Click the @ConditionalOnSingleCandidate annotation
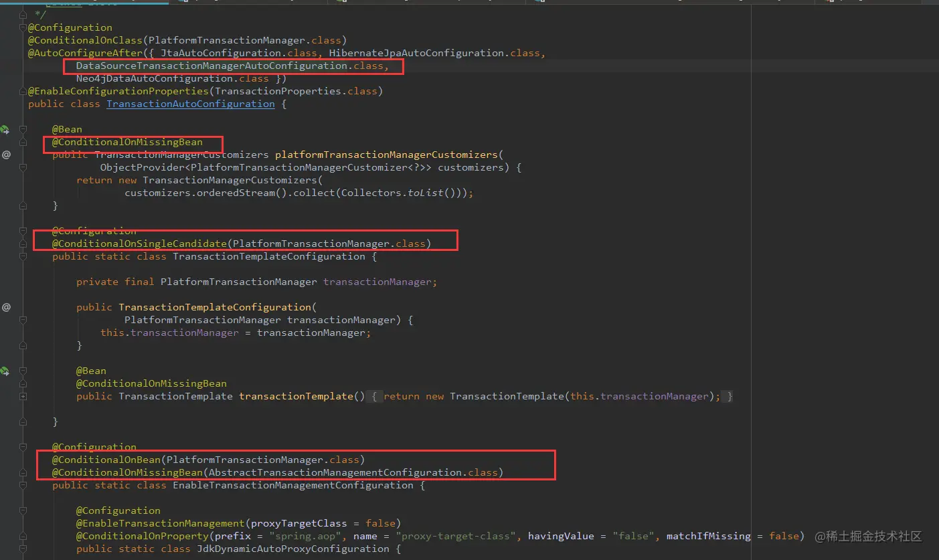 [140, 244]
